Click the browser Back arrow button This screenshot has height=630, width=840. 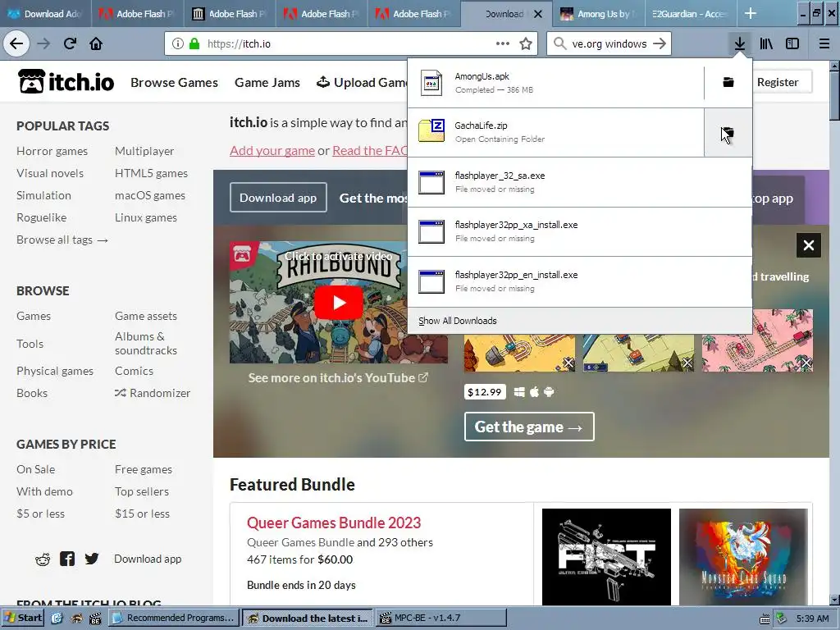pyautogui.click(x=16, y=44)
